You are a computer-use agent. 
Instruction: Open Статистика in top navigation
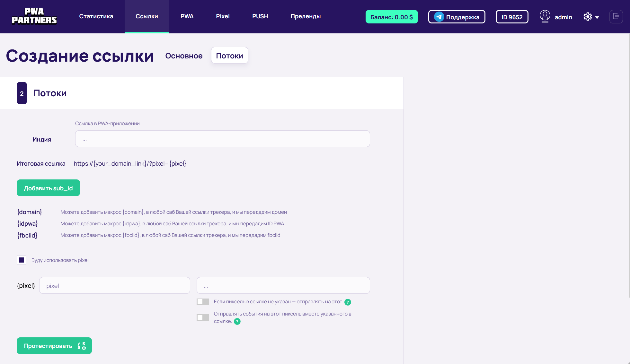pyautogui.click(x=96, y=16)
